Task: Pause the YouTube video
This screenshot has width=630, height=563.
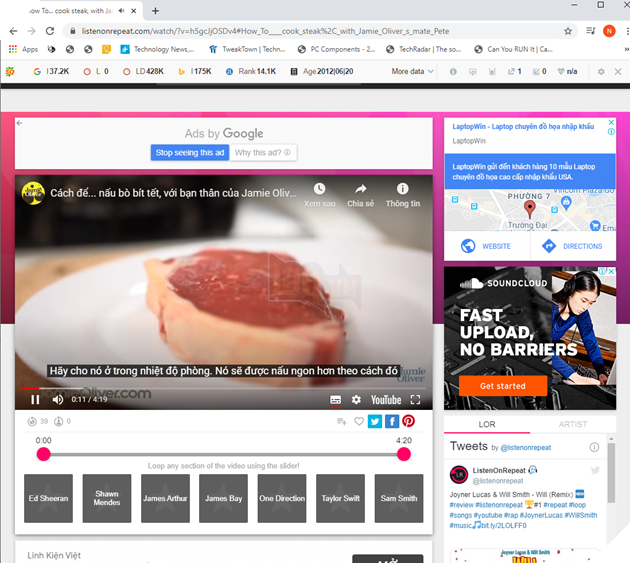Action: click(35, 399)
